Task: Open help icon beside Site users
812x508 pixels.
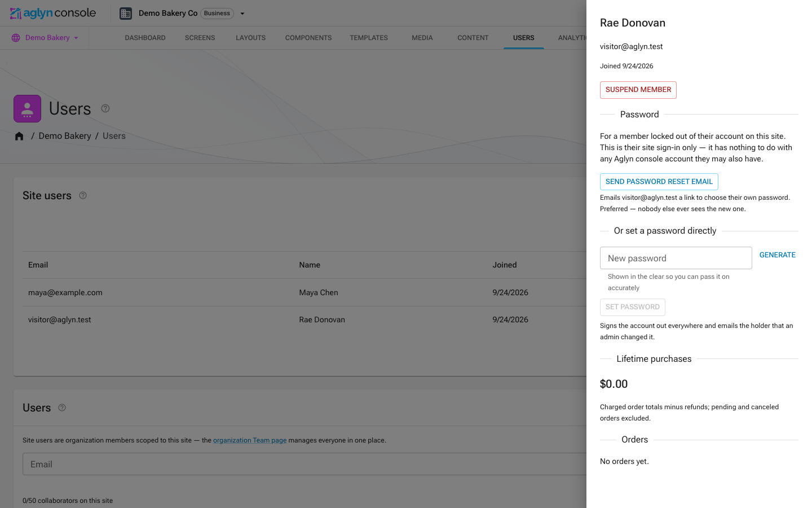Action: [x=83, y=195]
